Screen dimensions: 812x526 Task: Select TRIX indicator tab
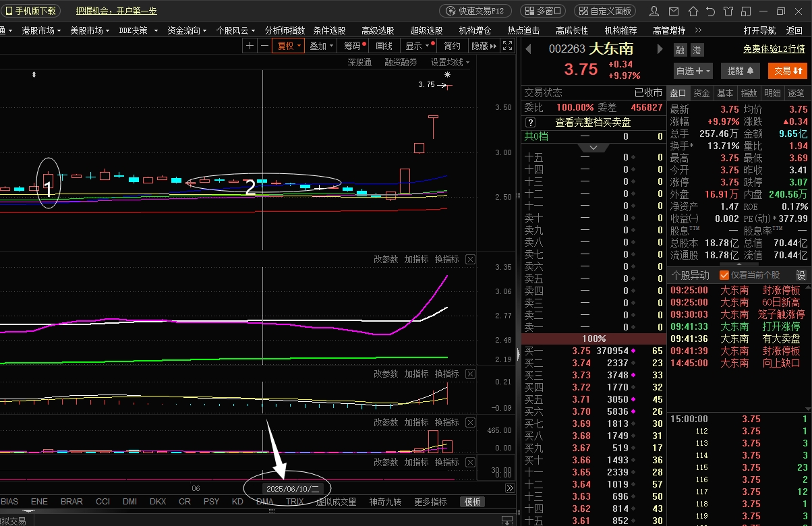click(294, 502)
